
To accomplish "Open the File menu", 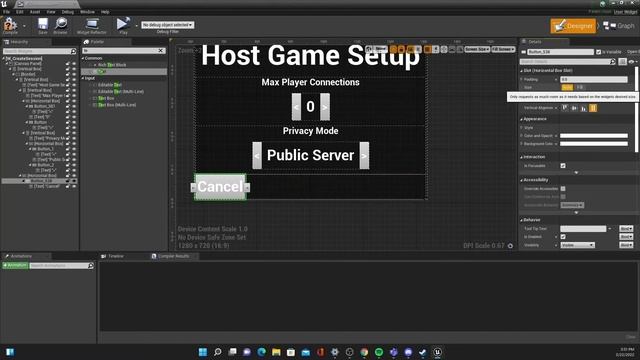I will point(7,12).
